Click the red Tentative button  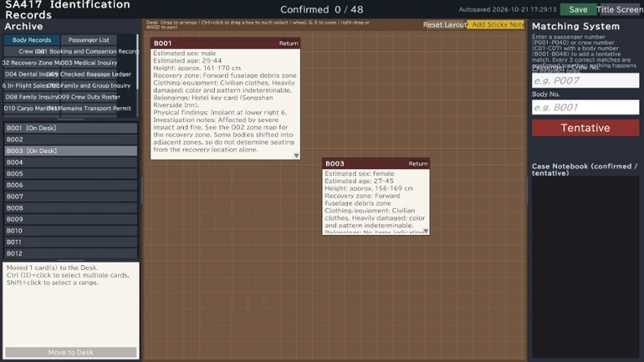click(585, 128)
